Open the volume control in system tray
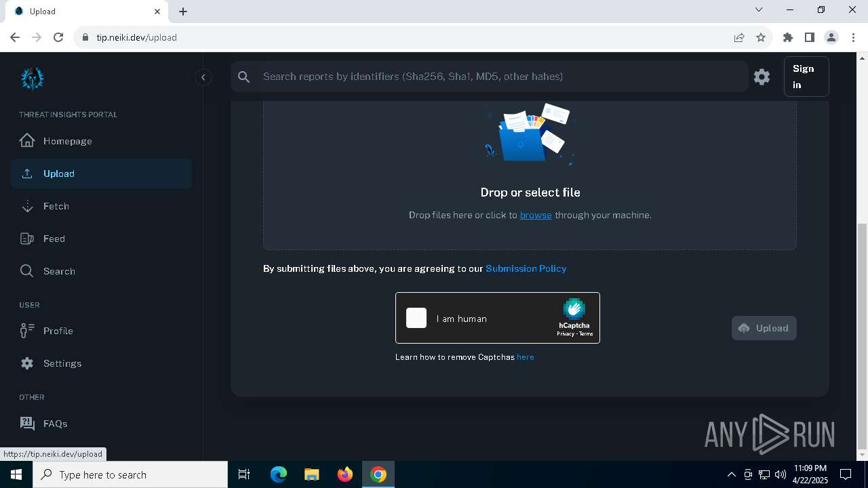Viewport: 868px width, 488px height. tap(781, 474)
